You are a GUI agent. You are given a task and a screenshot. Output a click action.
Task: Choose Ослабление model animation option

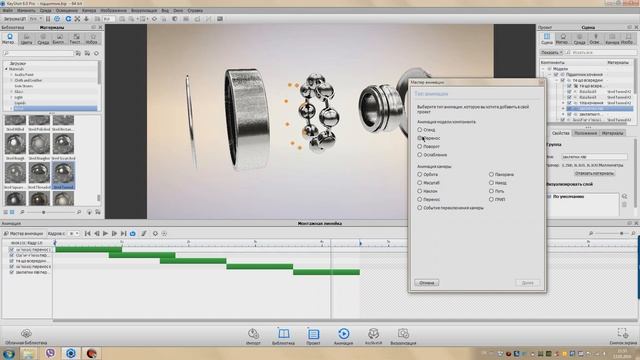[x=420, y=155]
